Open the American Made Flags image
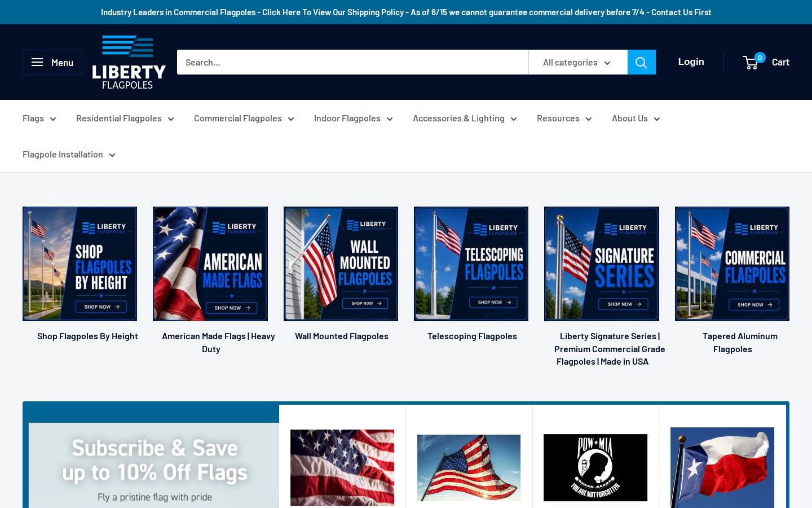Image resolution: width=812 pixels, height=508 pixels. [210, 264]
